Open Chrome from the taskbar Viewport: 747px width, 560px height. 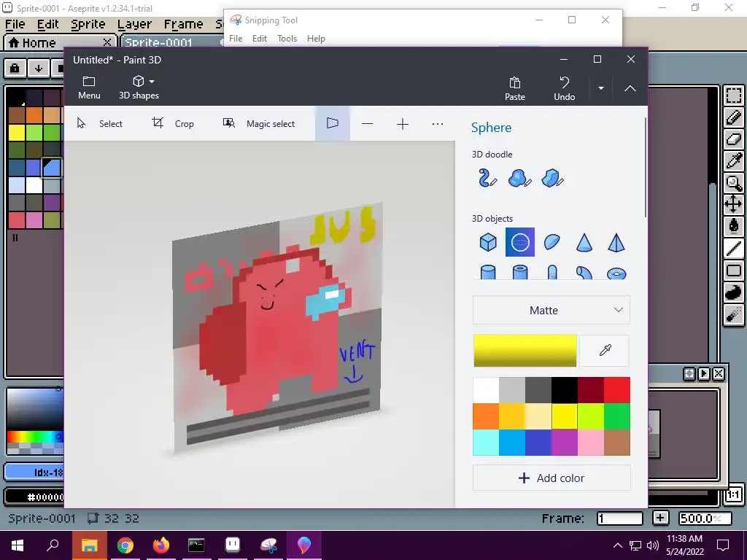(125, 545)
